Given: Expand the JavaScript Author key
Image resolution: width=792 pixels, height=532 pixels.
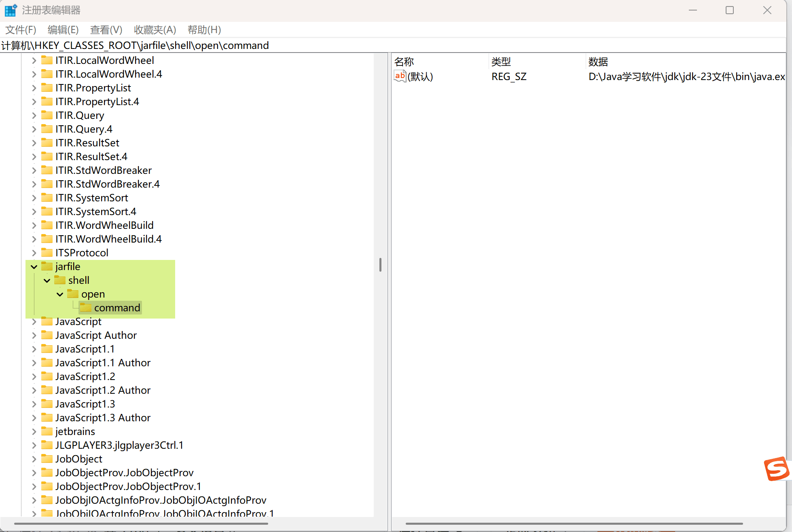Looking at the screenshot, I should [34, 336].
